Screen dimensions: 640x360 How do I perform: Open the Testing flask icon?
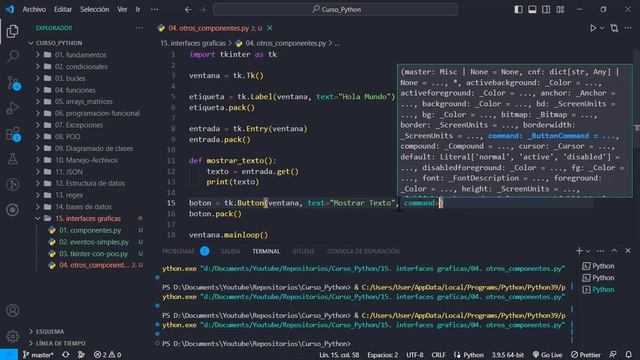click(13, 159)
